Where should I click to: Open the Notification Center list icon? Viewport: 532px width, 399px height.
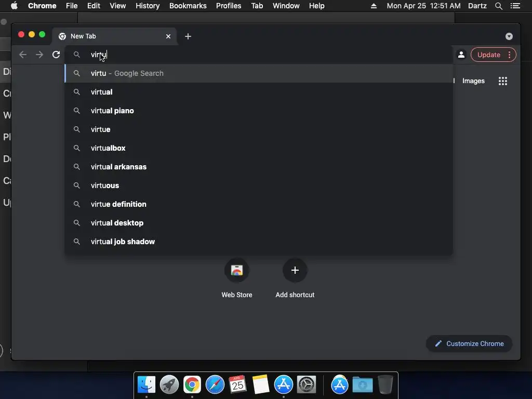515,6
